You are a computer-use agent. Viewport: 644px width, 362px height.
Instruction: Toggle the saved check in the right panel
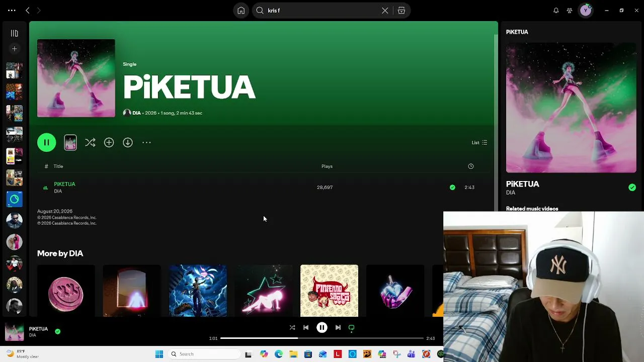632,188
